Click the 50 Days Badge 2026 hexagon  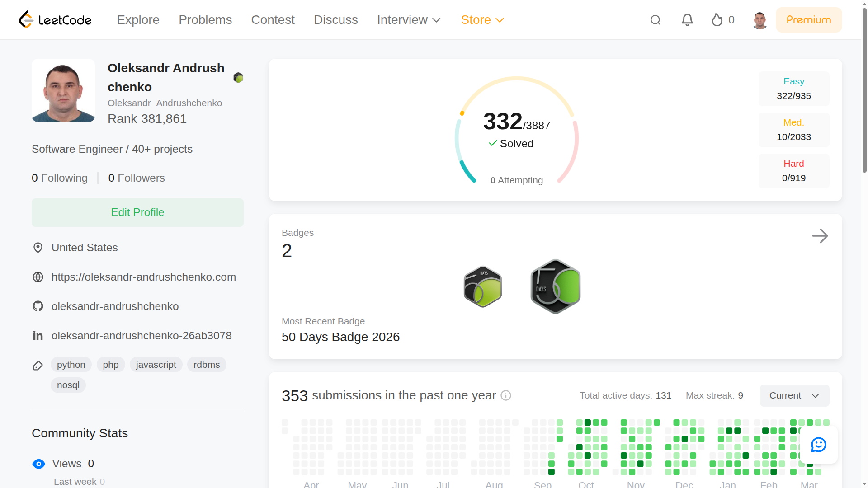[555, 286]
